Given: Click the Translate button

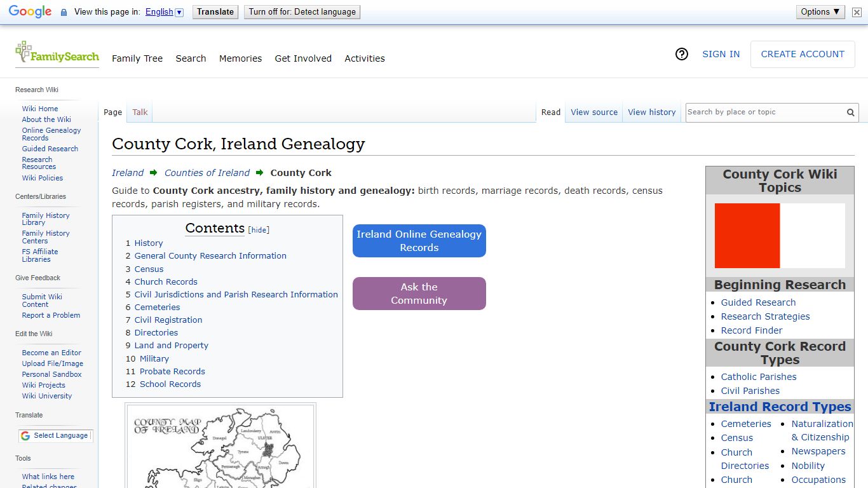Looking at the screenshot, I should point(215,12).
